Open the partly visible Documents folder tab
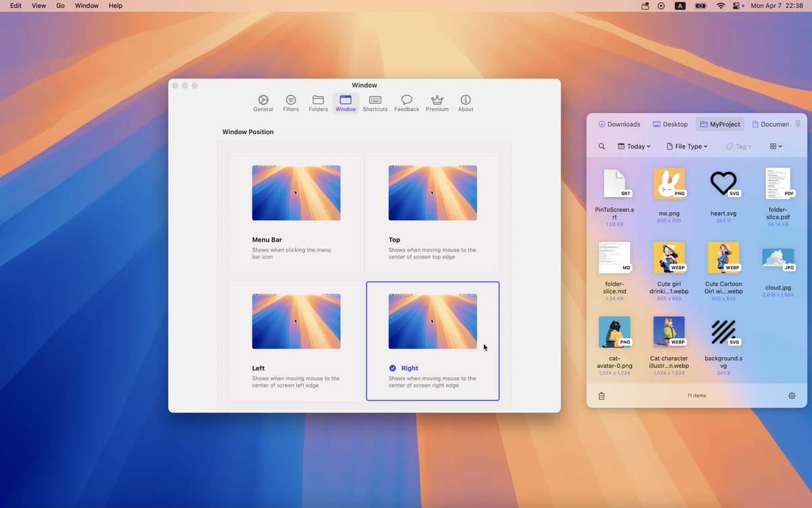Viewport: 812px width, 508px height. [x=770, y=124]
